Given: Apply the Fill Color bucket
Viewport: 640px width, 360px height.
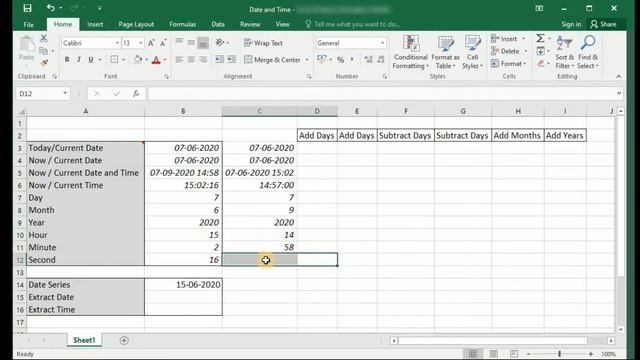Looking at the screenshot, I should coord(138,60).
